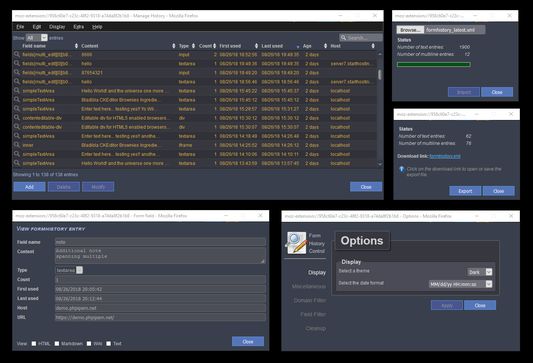Click sort arrows on Field name column
This screenshot has width=533, height=363.
point(76,46)
